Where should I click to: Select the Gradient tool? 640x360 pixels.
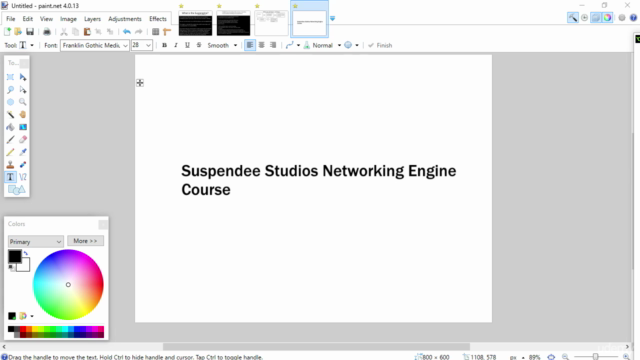pyautogui.click(x=23, y=127)
